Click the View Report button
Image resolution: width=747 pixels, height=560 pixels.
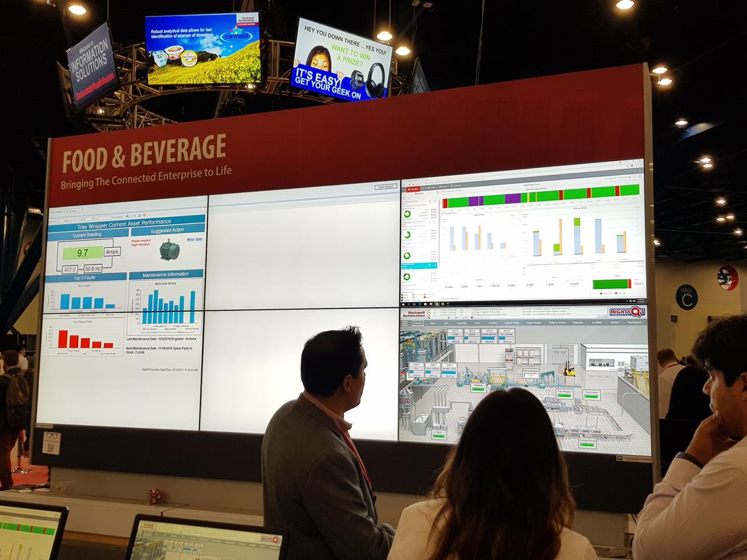pos(385,187)
